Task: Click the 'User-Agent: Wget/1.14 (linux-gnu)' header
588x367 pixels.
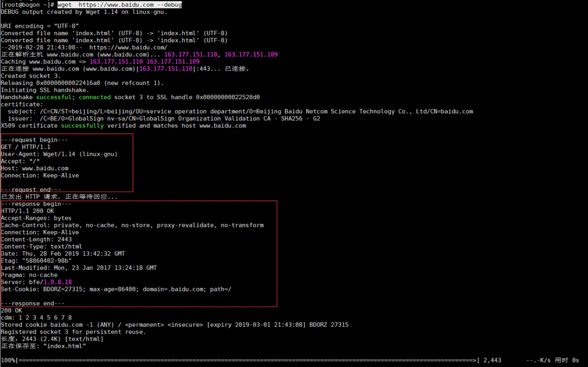Action: [x=59, y=154]
